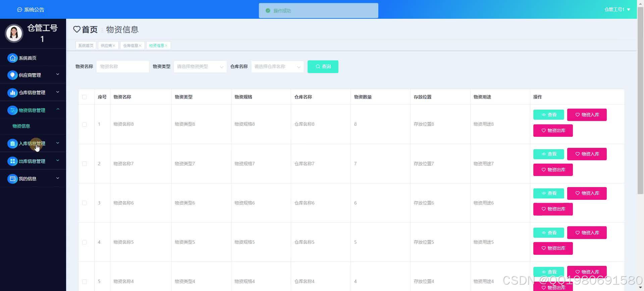Screen dimensions: 644x291
Task: Check the box for row 物资名称8
Action: (84, 124)
